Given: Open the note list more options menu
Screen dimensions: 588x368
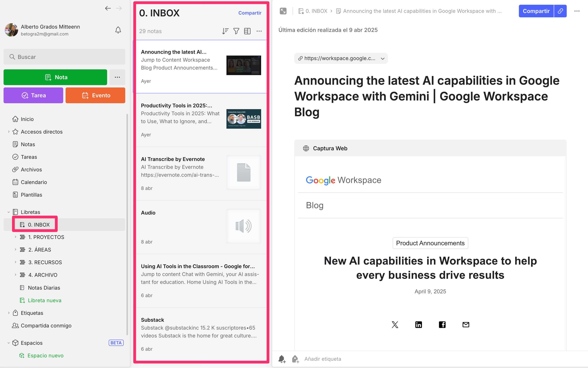Looking at the screenshot, I should pyautogui.click(x=259, y=31).
